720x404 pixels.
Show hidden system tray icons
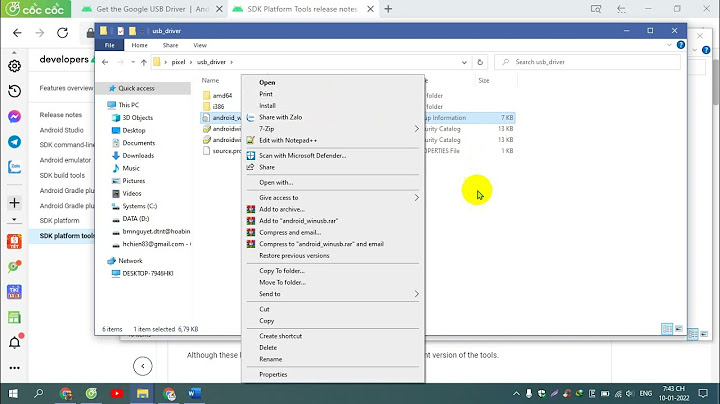point(517,393)
